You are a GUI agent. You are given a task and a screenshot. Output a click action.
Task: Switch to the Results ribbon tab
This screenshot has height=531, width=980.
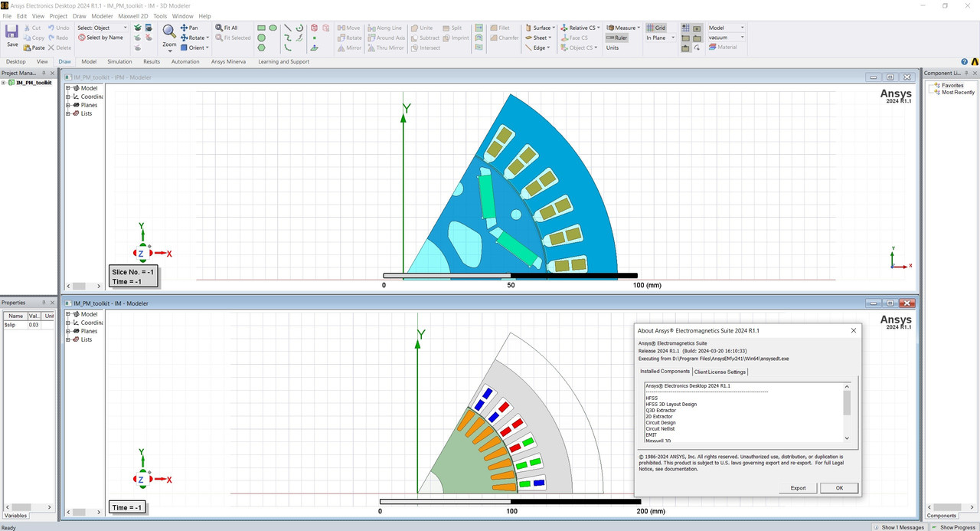[x=152, y=61]
